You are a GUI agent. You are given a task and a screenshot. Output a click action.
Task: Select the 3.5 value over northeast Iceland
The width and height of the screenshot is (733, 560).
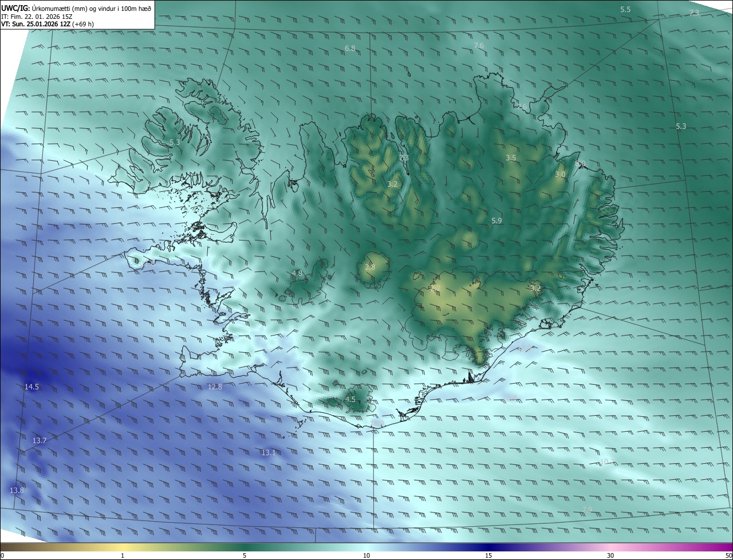[x=511, y=157]
